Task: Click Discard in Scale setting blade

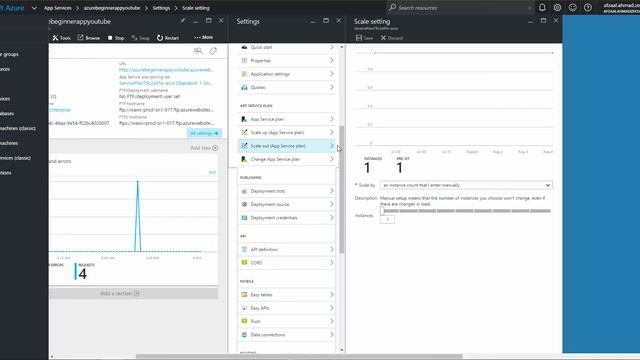Action: tap(391, 38)
